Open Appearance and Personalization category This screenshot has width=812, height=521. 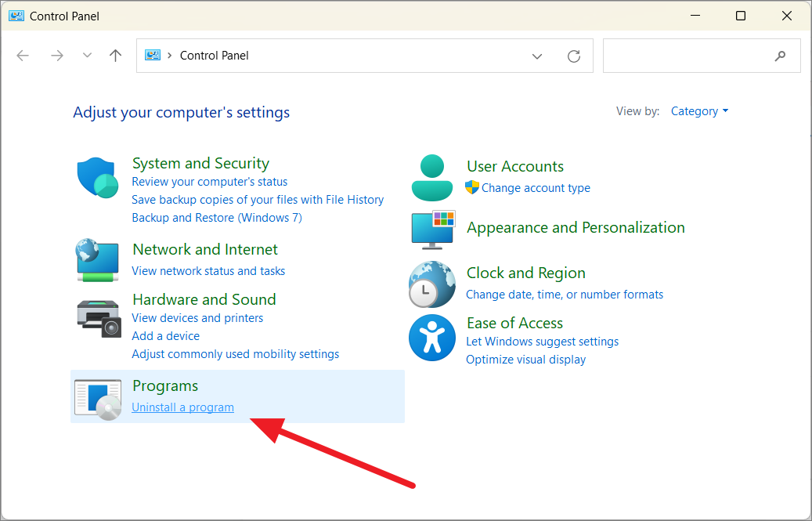click(576, 227)
